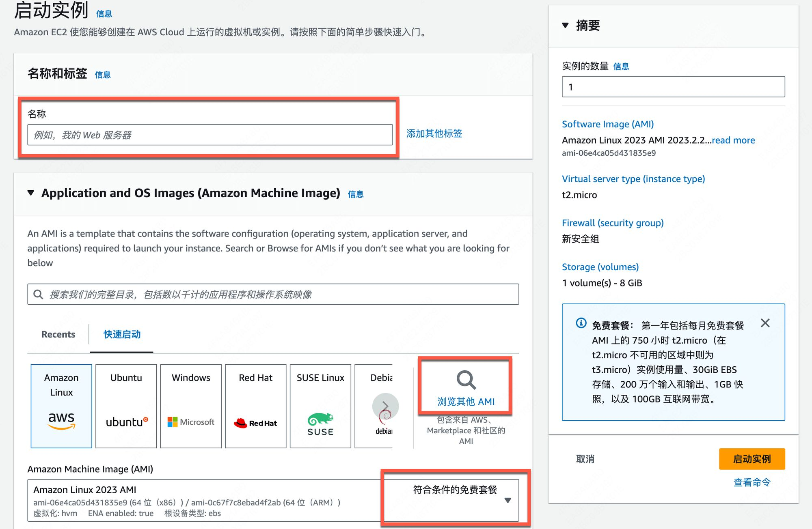Collapse the 摘要 summary panel
The width and height of the screenshot is (812, 529).
point(565,26)
